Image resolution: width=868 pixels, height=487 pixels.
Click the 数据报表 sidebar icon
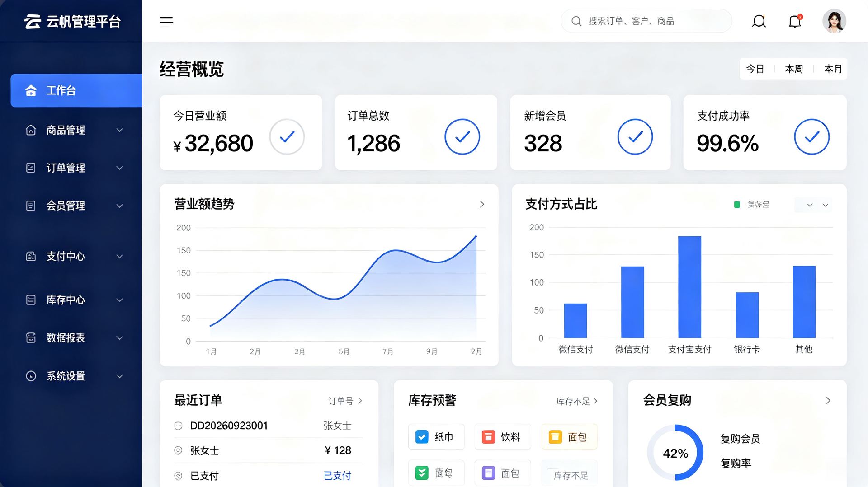(31, 338)
